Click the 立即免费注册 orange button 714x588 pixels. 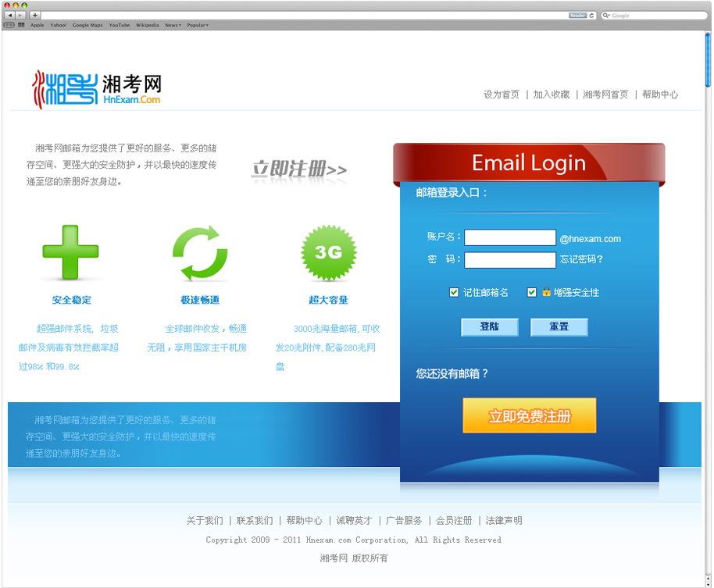529,416
